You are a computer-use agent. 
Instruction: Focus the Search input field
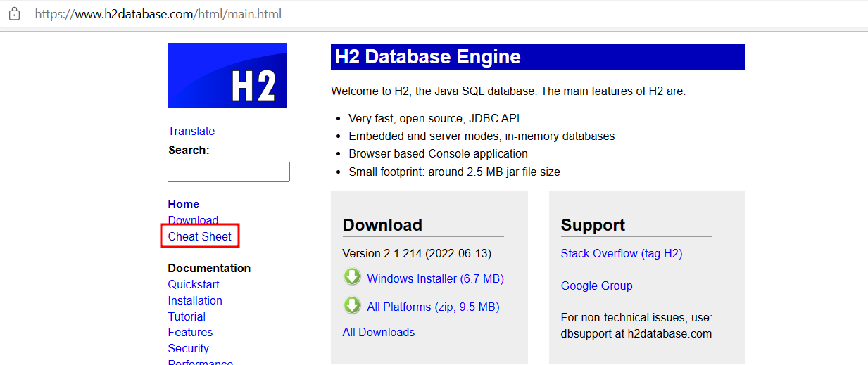[x=229, y=172]
